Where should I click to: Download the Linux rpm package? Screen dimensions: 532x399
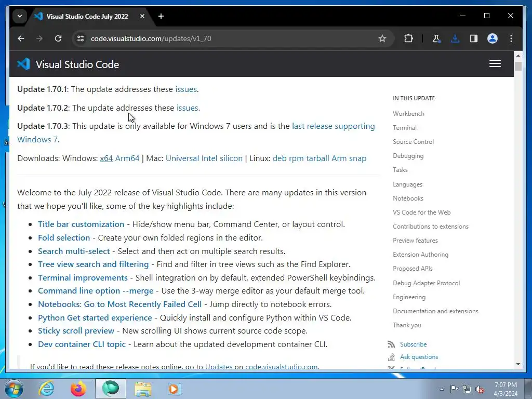click(296, 158)
